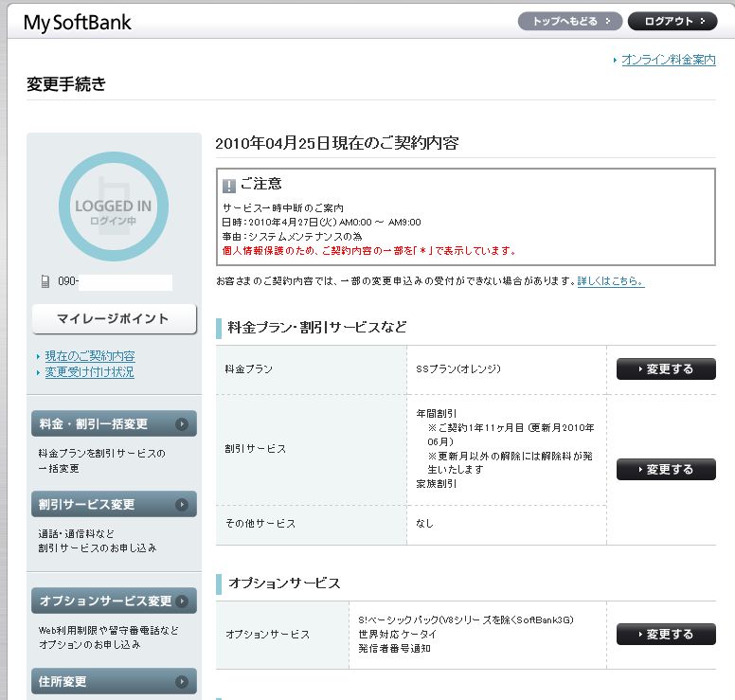Log out with ログアウト button
The width and height of the screenshot is (735, 700).
tap(672, 21)
